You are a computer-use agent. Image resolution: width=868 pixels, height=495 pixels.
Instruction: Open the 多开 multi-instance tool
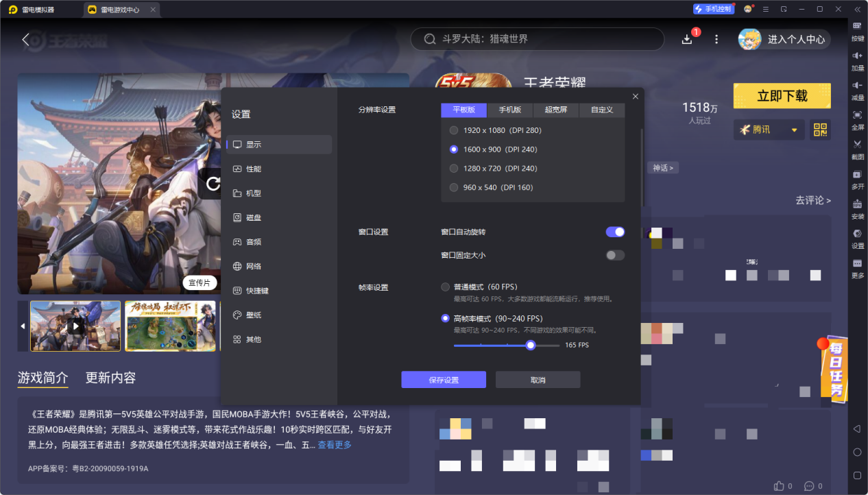click(857, 179)
